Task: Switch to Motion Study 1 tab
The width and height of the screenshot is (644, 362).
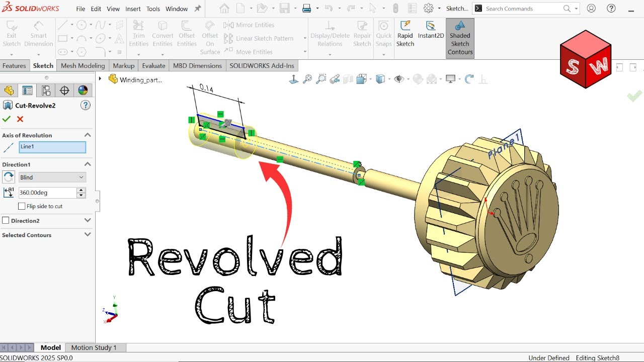Action: (x=94, y=347)
